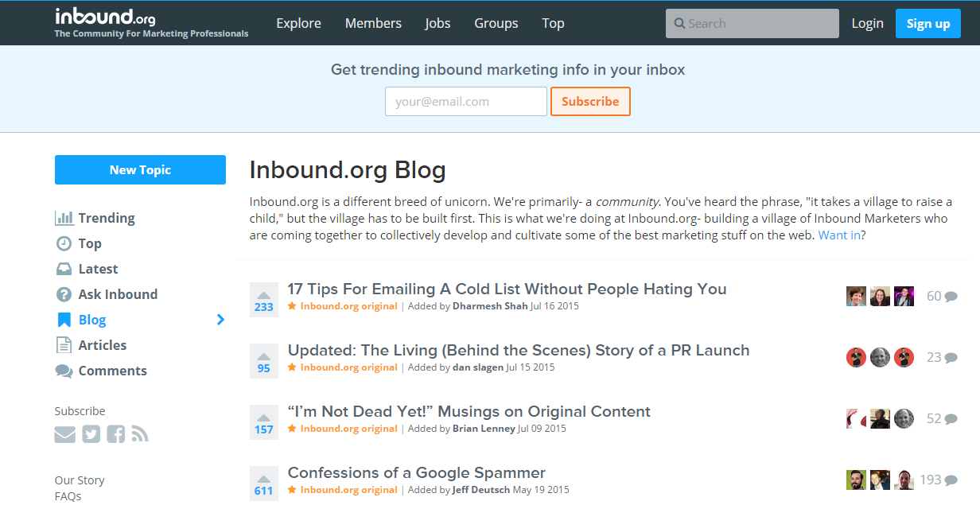Click the Sign up button
980x505 pixels.
click(928, 24)
